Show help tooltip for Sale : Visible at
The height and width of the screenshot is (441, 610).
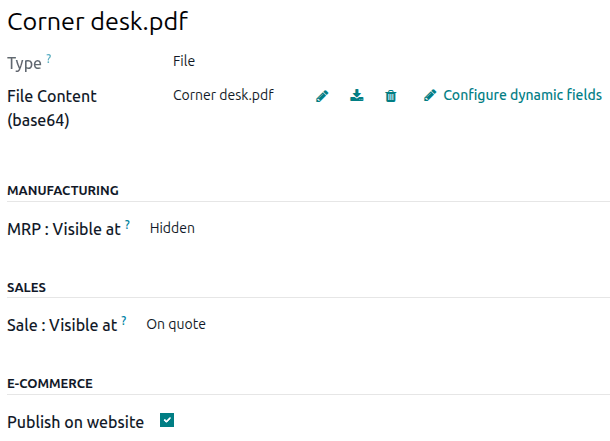[x=124, y=321]
